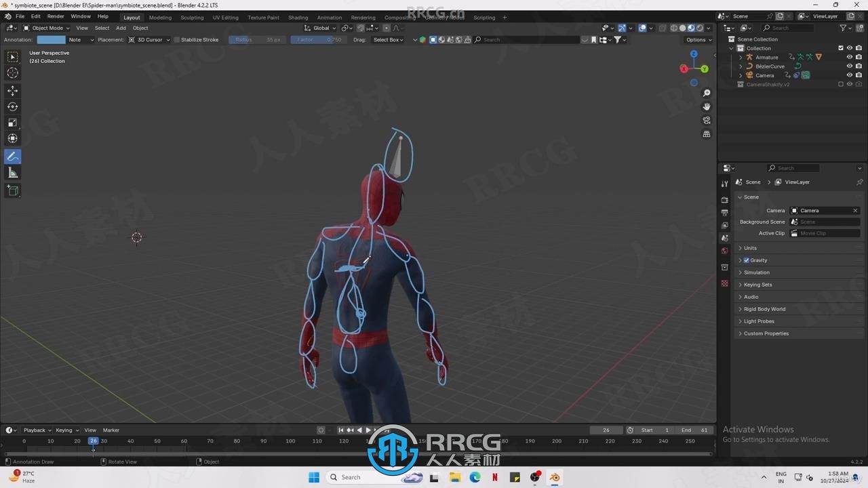The height and width of the screenshot is (488, 868).
Task: Click the play animation button
Action: coord(368,430)
